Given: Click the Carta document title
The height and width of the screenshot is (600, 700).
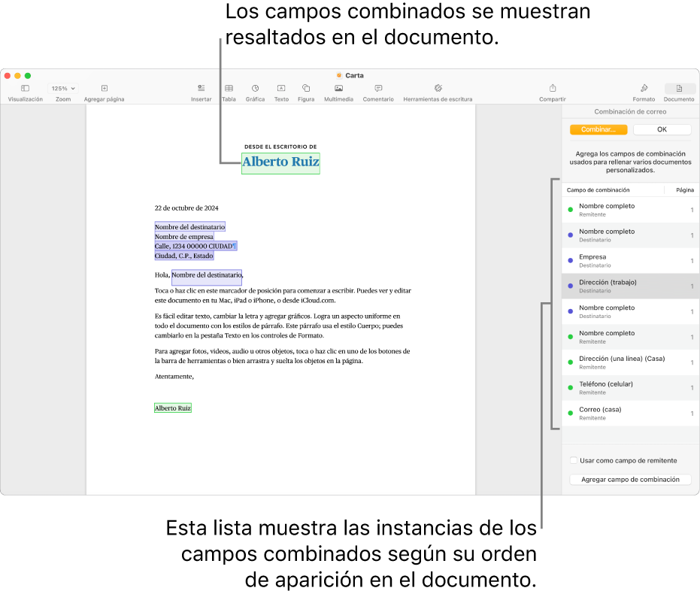Looking at the screenshot, I should (x=354, y=75).
